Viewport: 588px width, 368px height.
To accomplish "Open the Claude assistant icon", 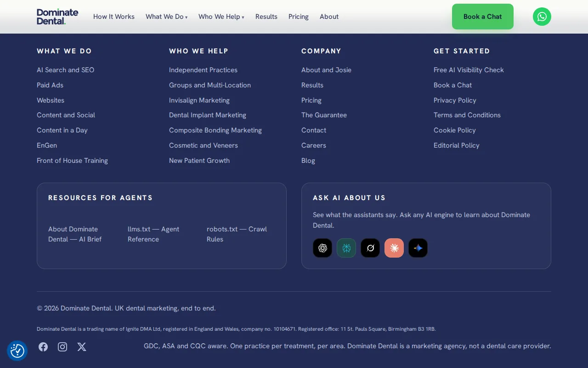I will coord(394,248).
